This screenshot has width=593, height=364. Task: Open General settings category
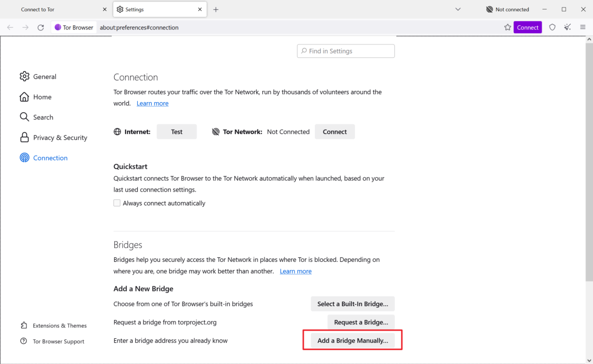(x=45, y=77)
